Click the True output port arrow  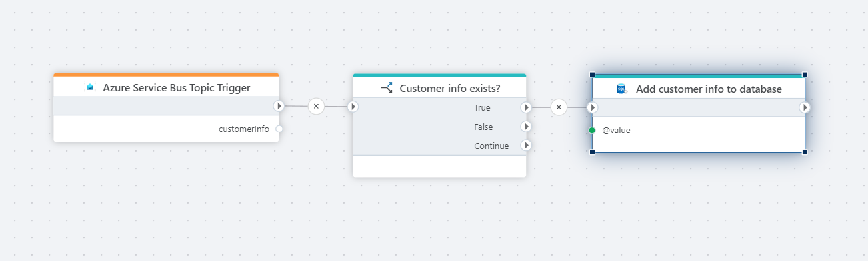point(526,107)
